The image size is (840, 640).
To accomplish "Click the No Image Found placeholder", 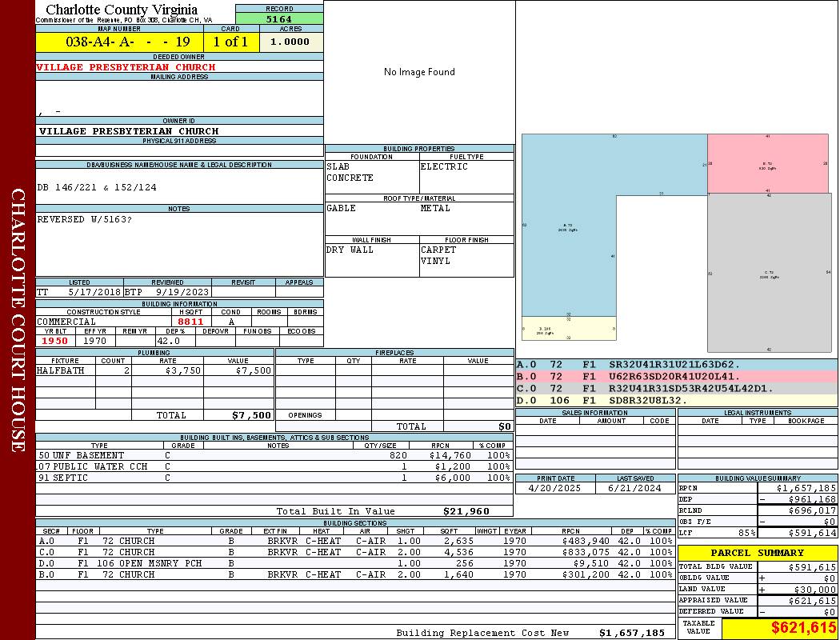I will pyautogui.click(x=419, y=72).
